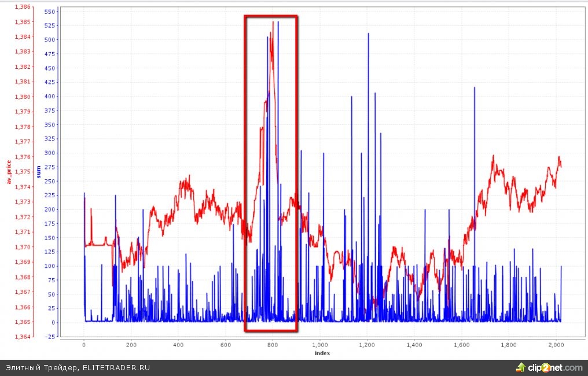Click the 2,000 index tick label
588x376 pixels.
pos(556,344)
